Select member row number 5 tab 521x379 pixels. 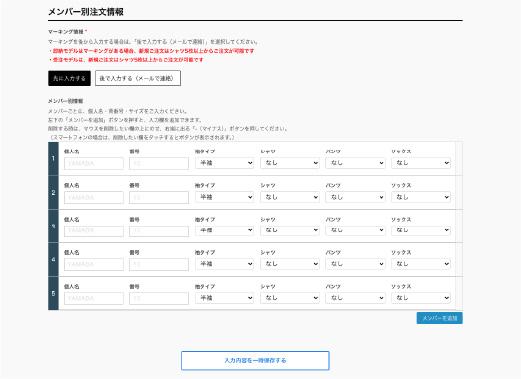(53, 293)
